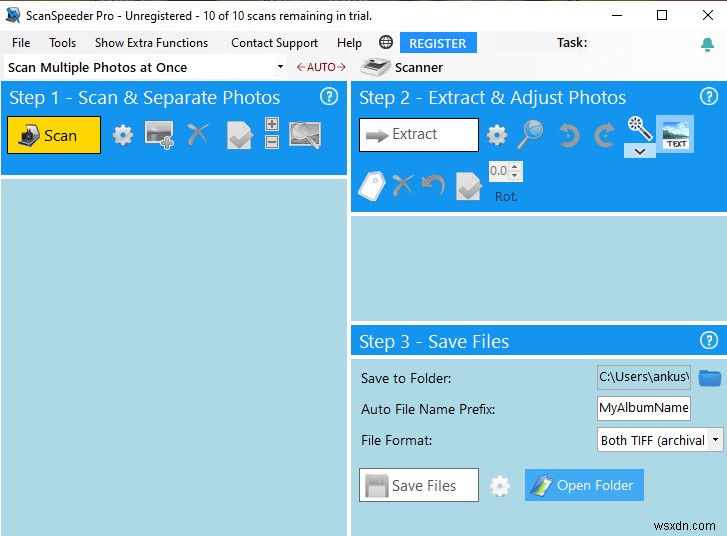Click the magnifying glass zoom icon in Step 2
Viewport: 727px width, 536px height.
coord(530,134)
